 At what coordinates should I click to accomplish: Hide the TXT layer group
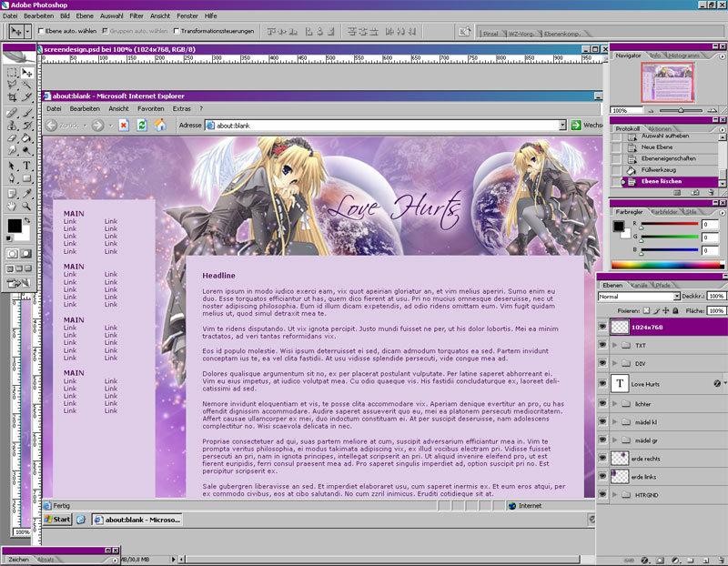pyautogui.click(x=602, y=345)
